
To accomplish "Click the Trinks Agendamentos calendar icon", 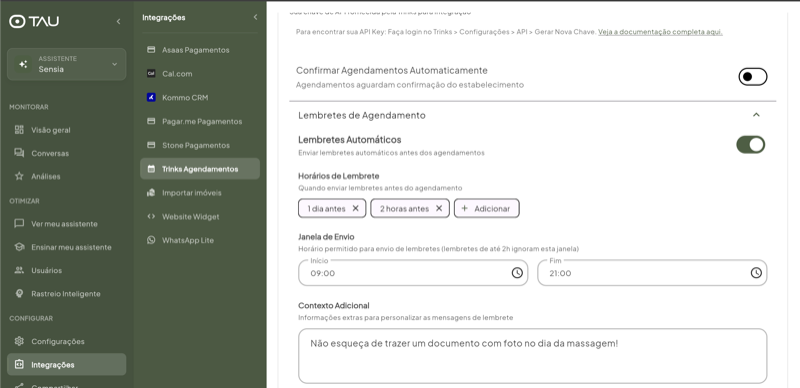I will [x=151, y=168].
